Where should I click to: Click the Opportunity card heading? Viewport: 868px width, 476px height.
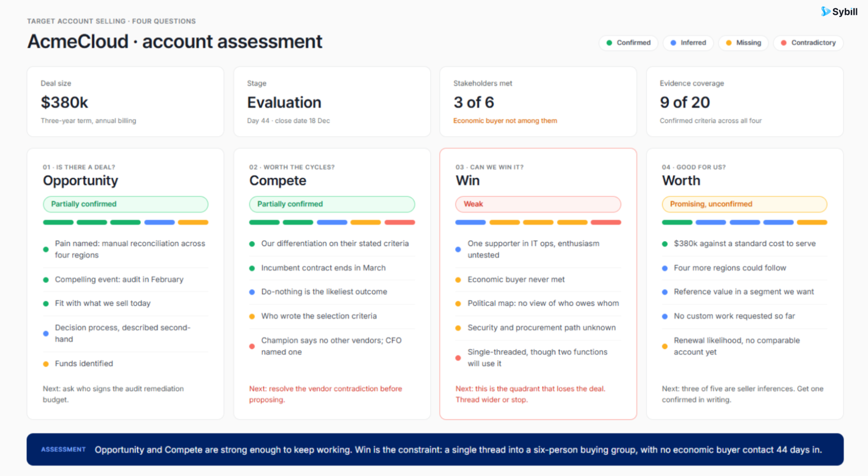click(81, 181)
